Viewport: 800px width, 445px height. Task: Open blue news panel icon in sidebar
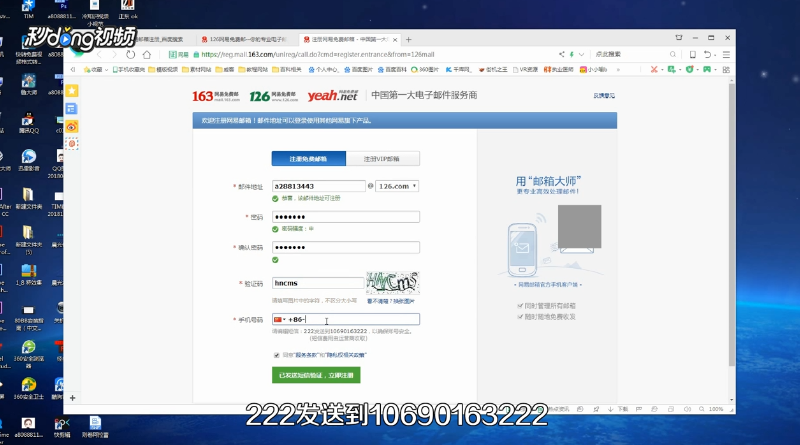[72, 109]
